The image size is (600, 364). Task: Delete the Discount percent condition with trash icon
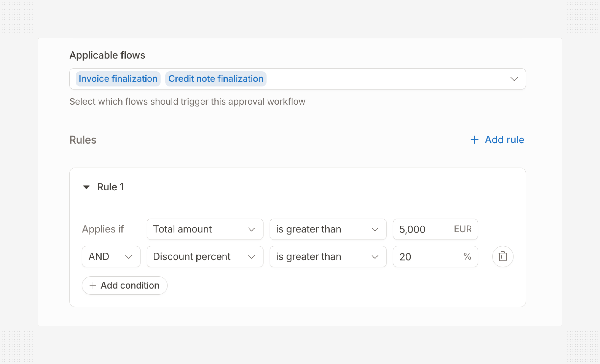coord(502,256)
